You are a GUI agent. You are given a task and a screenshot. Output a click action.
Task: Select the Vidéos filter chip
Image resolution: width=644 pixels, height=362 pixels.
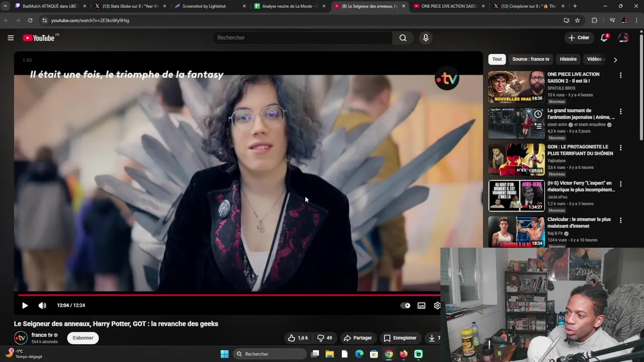click(595, 59)
